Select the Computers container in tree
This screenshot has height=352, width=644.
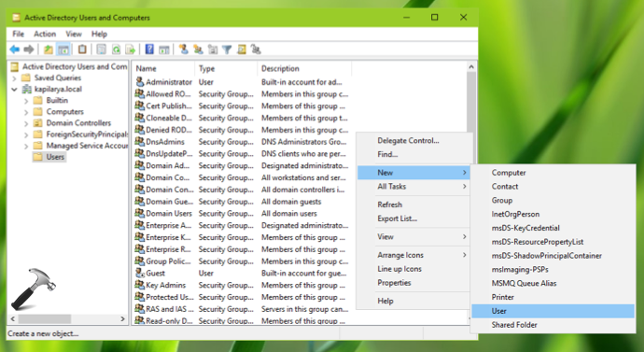tap(65, 112)
